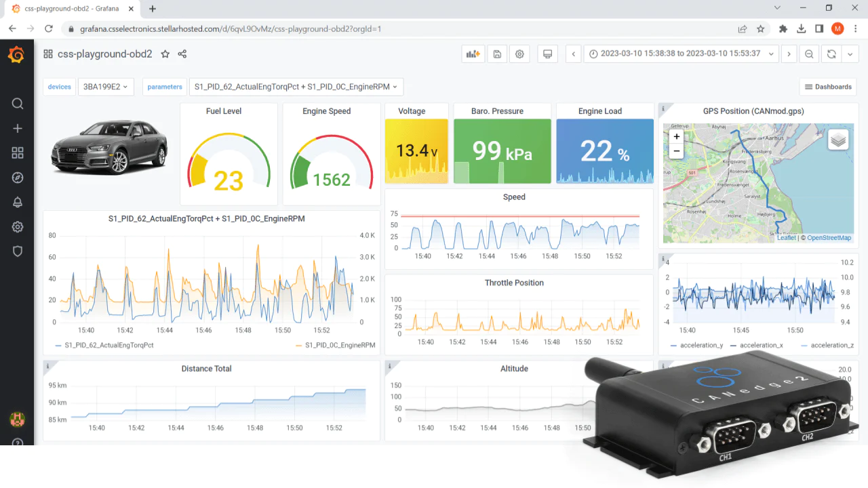Zoom out the time range

click(809, 54)
